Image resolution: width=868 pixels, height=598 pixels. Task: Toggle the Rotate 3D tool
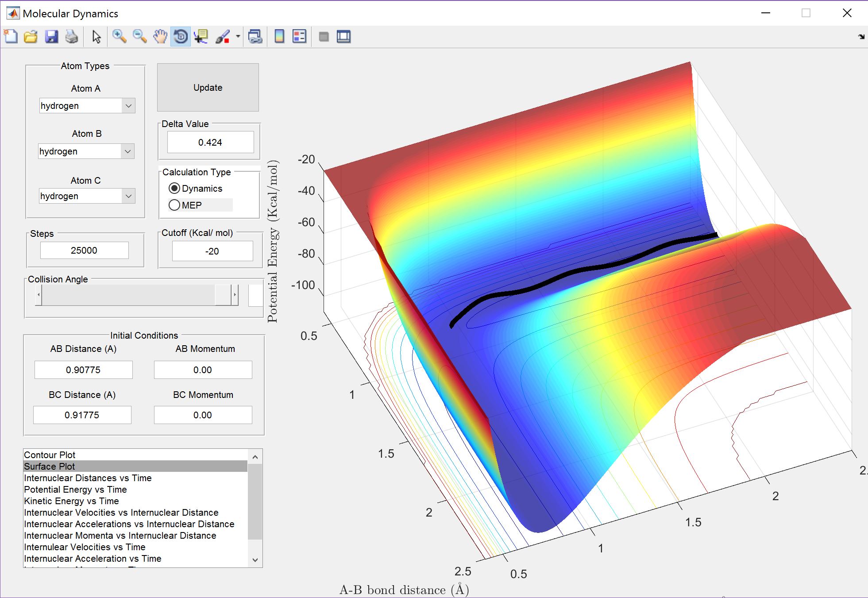pyautogui.click(x=181, y=36)
